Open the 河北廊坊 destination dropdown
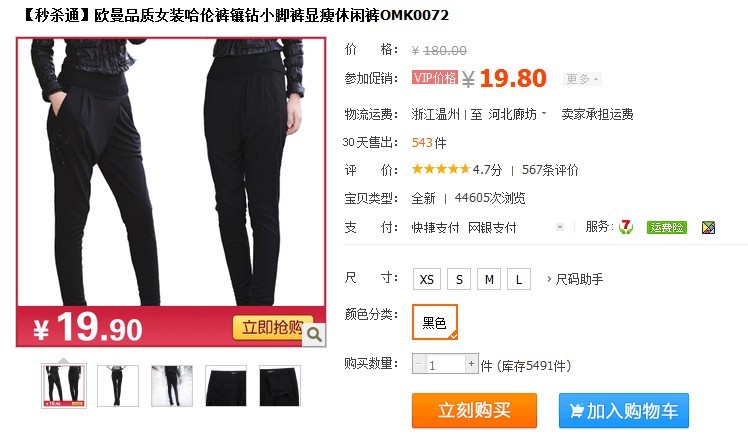748x444 pixels. click(x=517, y=114)
